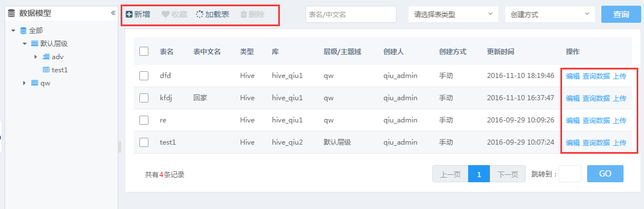644x209 pixels.
Task: Click 上传 link for test1 row
Action: (620, 142)
